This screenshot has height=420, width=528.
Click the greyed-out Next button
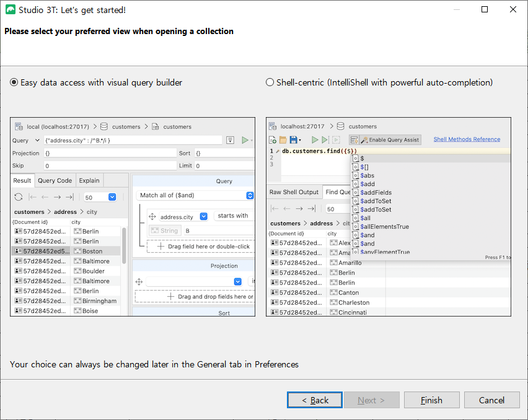tap(372, 400)
